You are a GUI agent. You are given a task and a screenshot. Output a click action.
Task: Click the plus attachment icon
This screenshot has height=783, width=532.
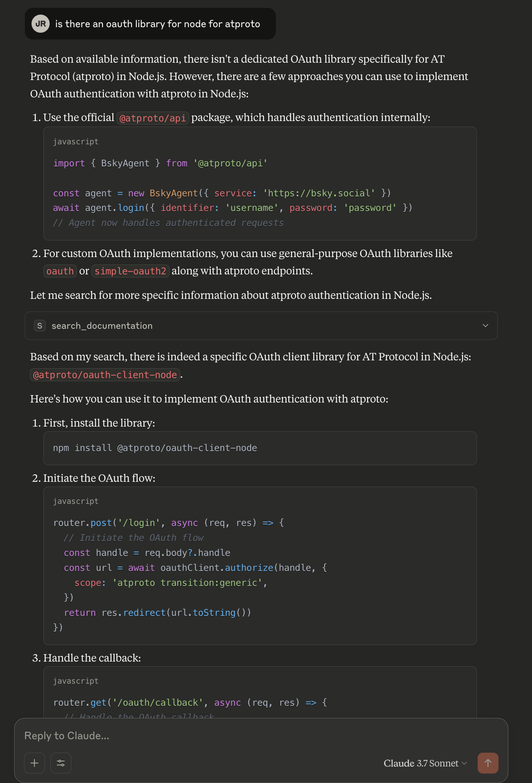(34, 763)
